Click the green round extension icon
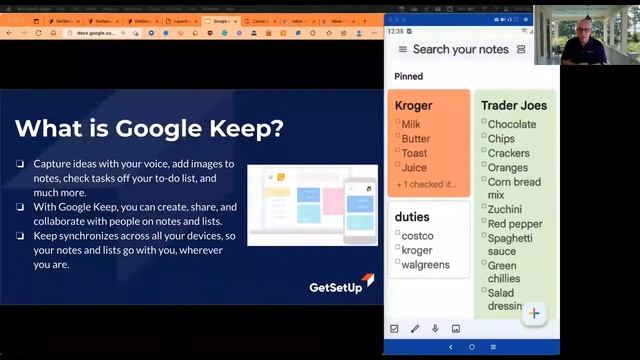 (224, 33)
